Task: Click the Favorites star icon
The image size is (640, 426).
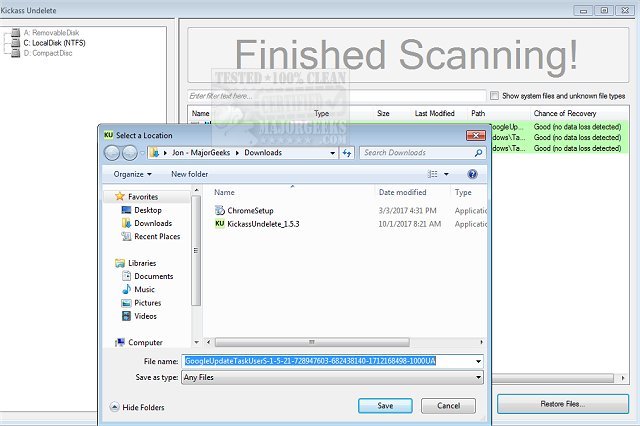Action: 120,196
